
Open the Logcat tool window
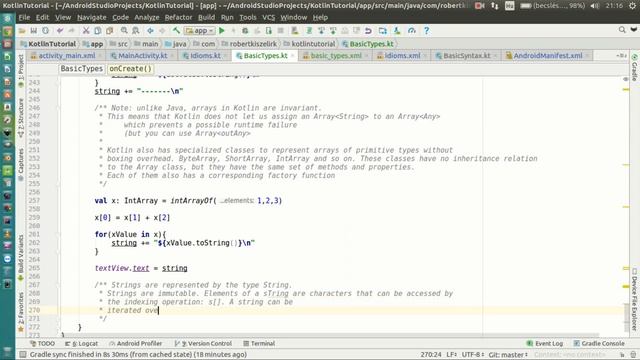pyautogui.click(x=81, y=344)
